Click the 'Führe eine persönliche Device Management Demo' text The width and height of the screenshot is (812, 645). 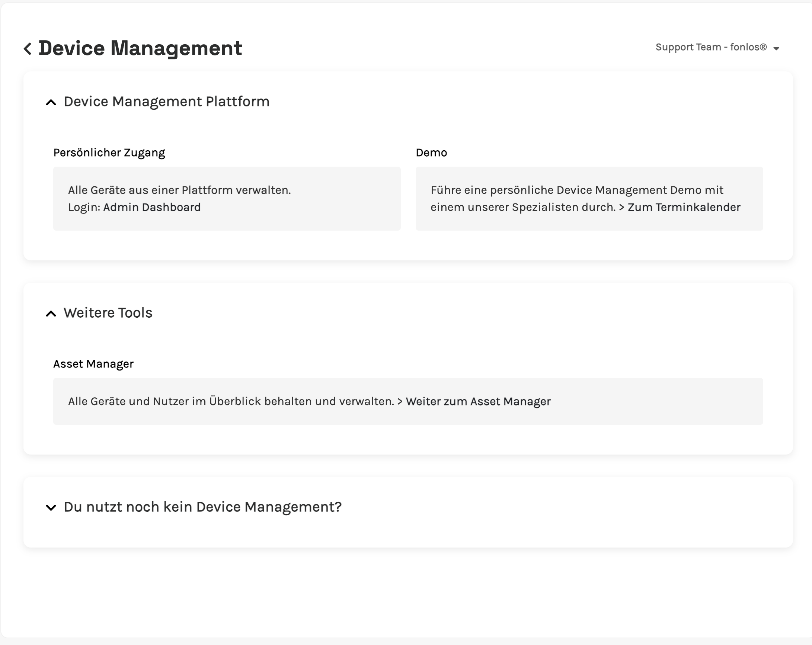(x=576, y=190)
